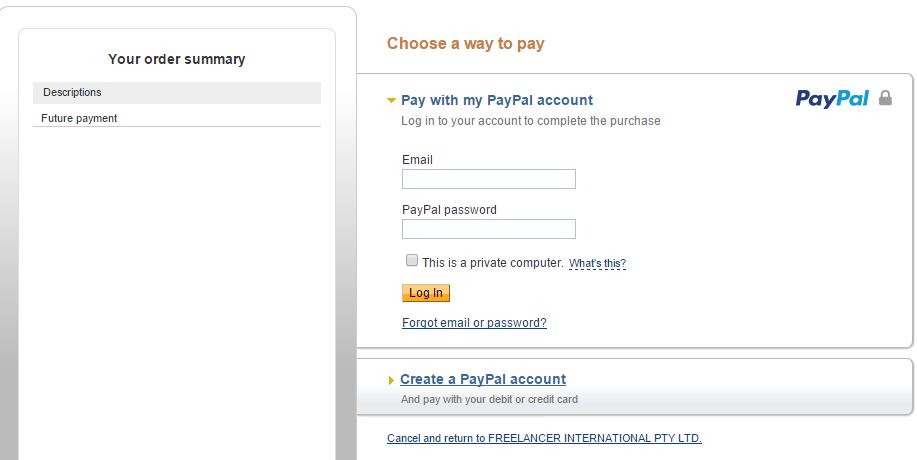The image size is (917, 460).
Task: Collapse the Pay with my PayPal account arrow
Action: click(x=392, y=100)
